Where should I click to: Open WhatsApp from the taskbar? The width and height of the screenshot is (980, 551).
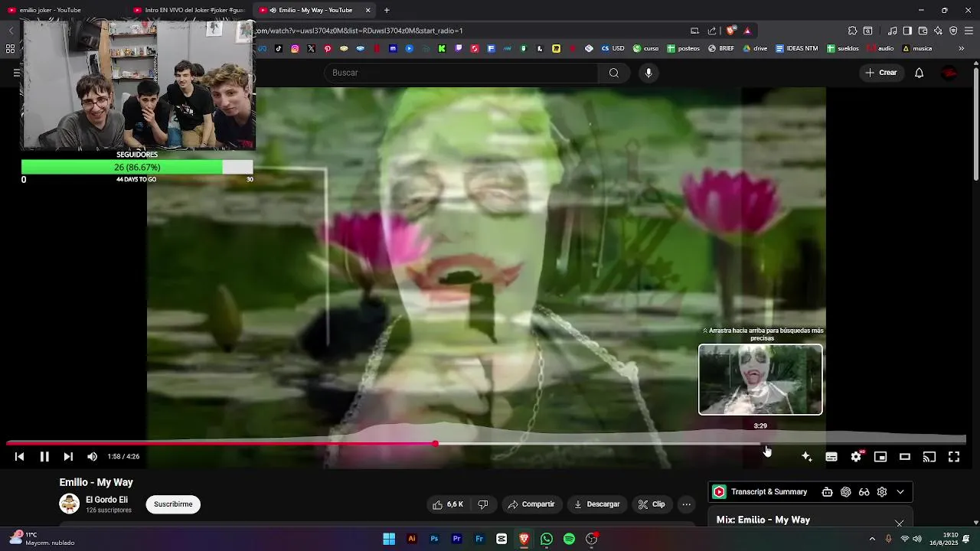point(547,539)
